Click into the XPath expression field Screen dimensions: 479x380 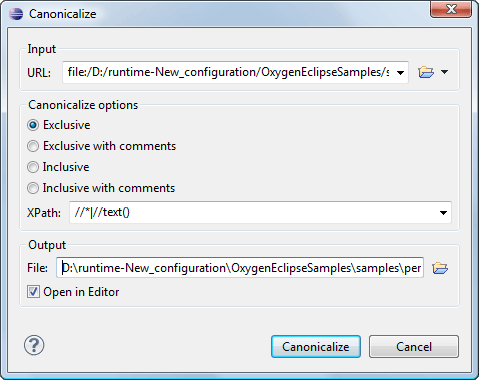pos(253,212)
